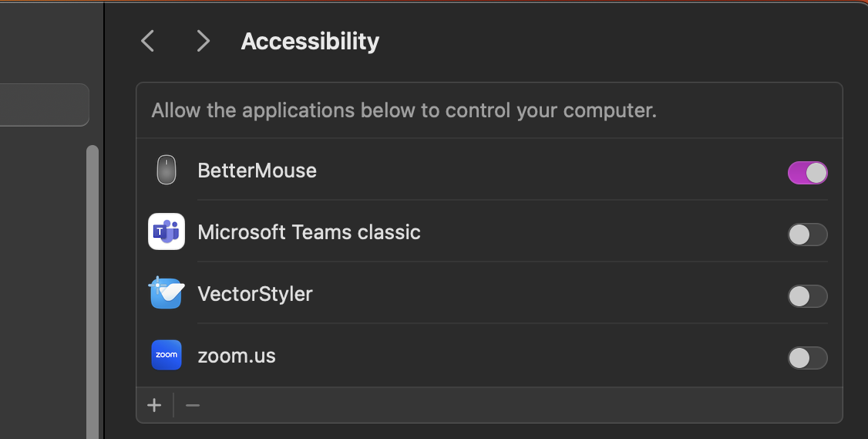
Task: Click the "Allow the applications below" description
Action: point(404,110)
